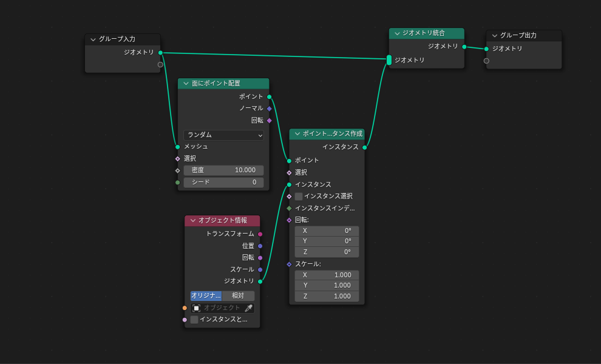Collapse the グループ入力 node
Viewport: 601px width, 364px height.
tap(93, 39)
